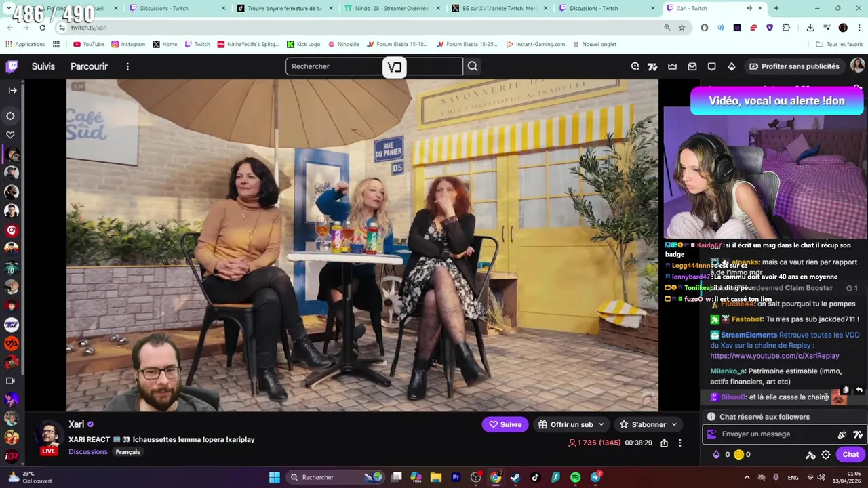Open the S'abonner subscribe dropdown
868x488 pixels.
pos(648,424)
